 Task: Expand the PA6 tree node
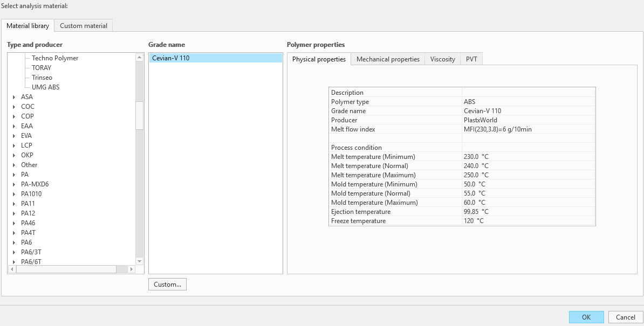[x=14, y=243]
